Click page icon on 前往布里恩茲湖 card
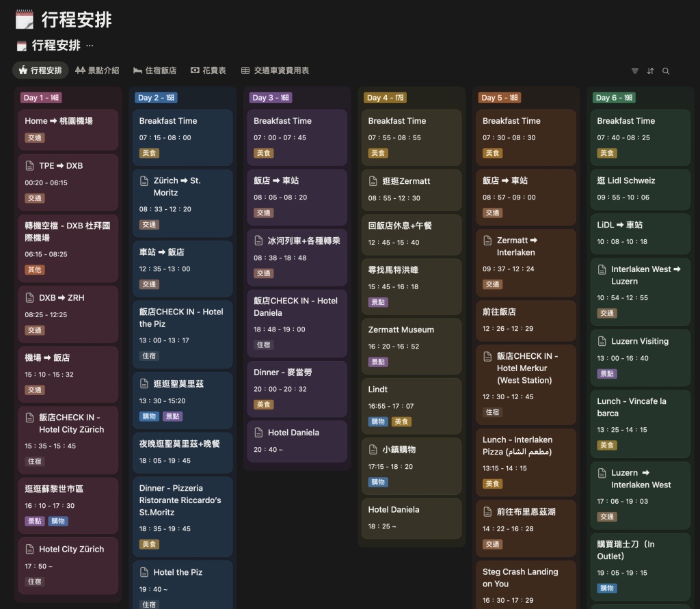This screenshot has width=700, height=609. point(487,512)
